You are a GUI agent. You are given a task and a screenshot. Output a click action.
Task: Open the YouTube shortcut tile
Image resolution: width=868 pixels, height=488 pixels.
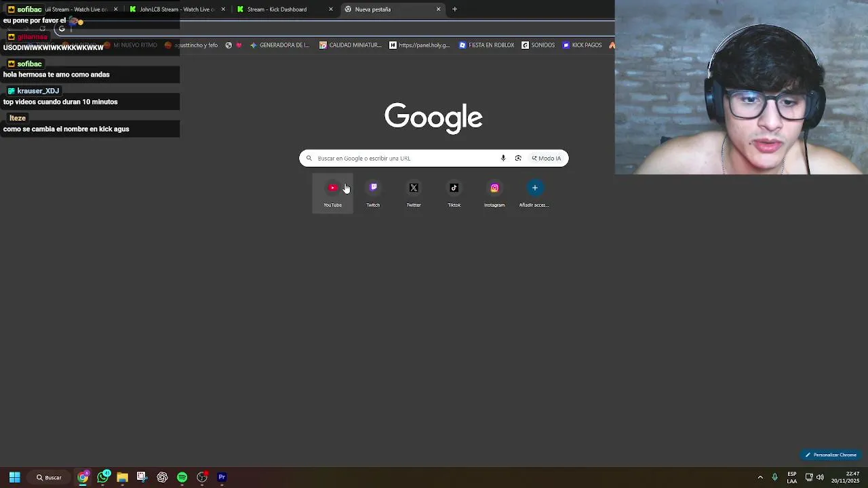coord(332,193)
